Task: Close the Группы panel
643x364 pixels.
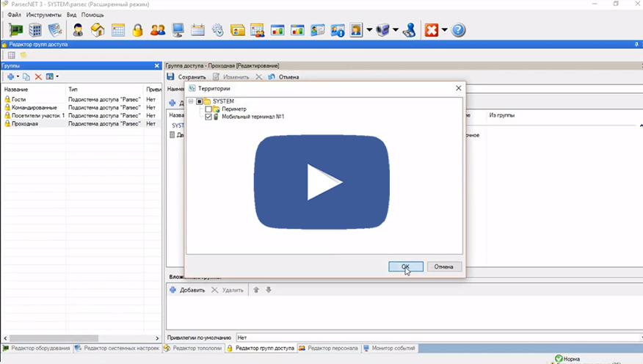Action: coord(156,65)
